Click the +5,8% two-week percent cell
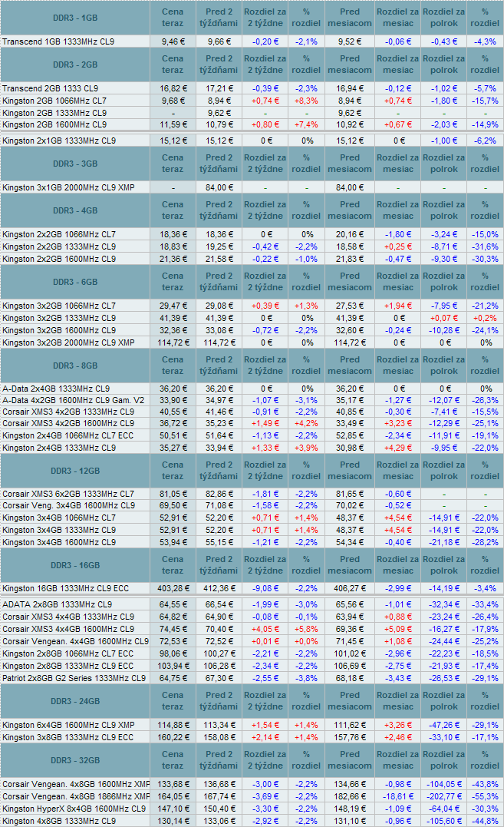Screen dimensions: 504x827 click(306, 629)
